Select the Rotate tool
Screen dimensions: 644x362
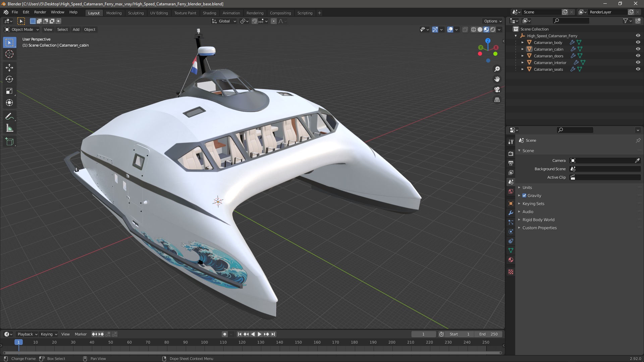tap(9, 79)
